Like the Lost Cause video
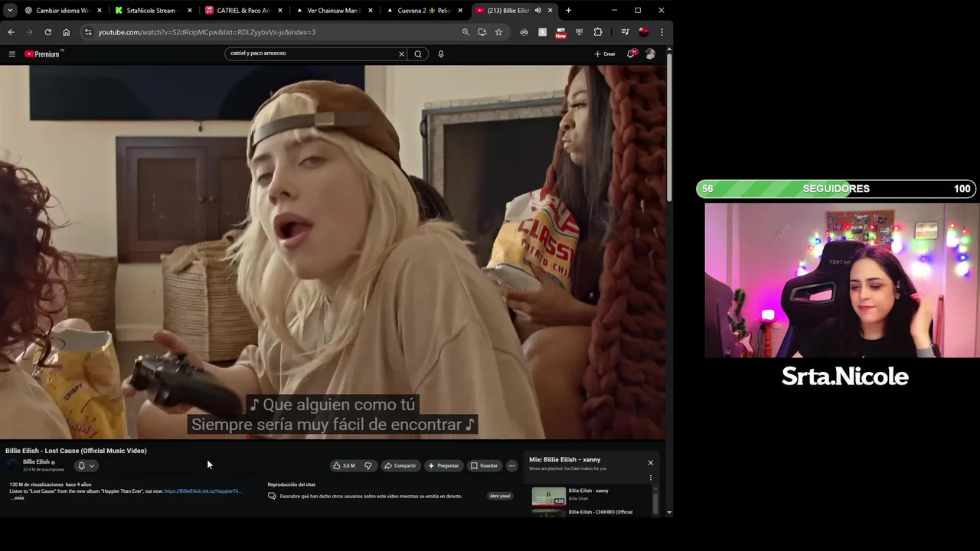 [x=344, y=465]
